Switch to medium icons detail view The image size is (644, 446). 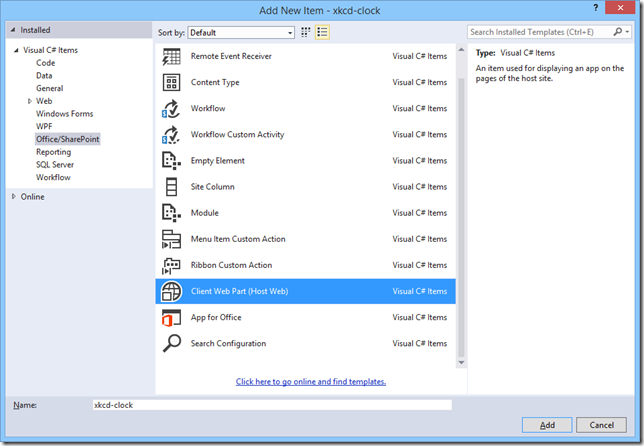(323, 33)
